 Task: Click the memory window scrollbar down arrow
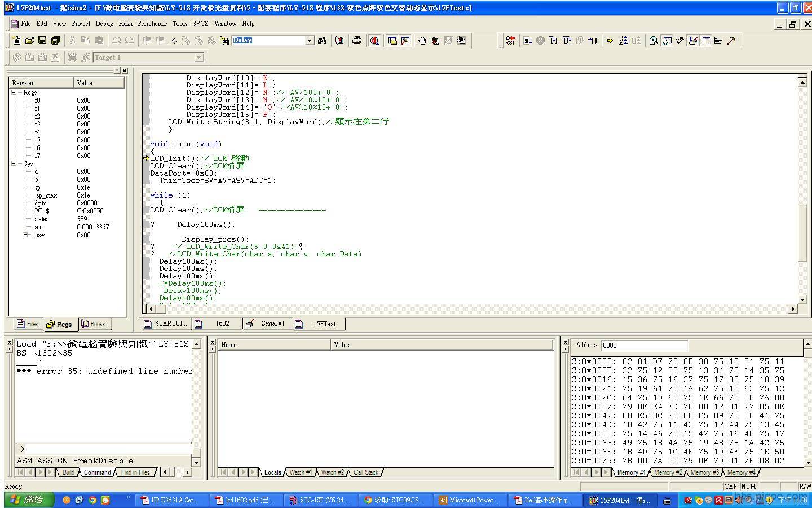[x=807, y=462]
